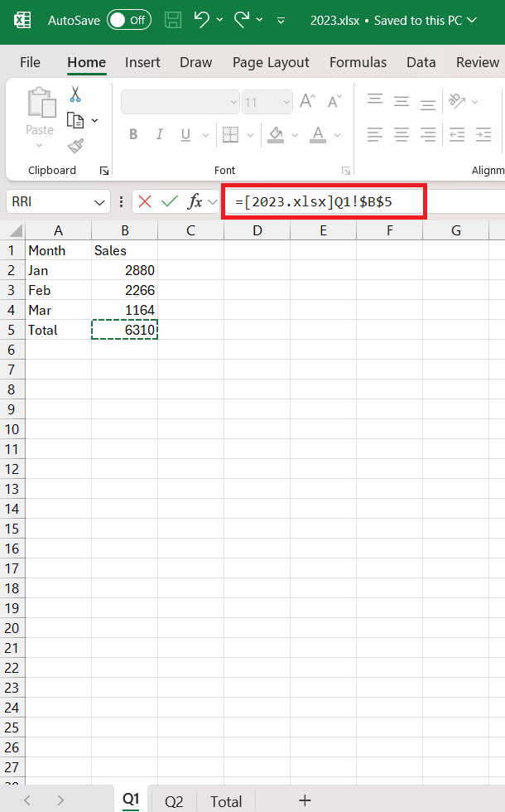Click the Align Left icon

(375, 134)
